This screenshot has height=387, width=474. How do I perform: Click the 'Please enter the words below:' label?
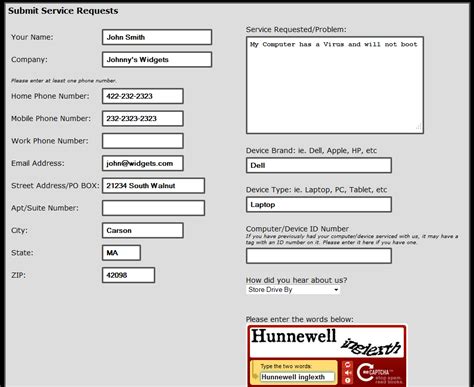click(x=300, y=319)
